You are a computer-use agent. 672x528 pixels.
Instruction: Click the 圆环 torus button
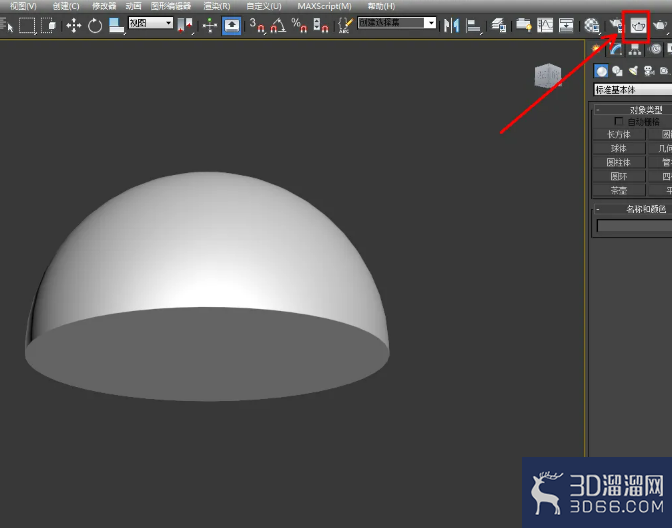coord(619,176)
